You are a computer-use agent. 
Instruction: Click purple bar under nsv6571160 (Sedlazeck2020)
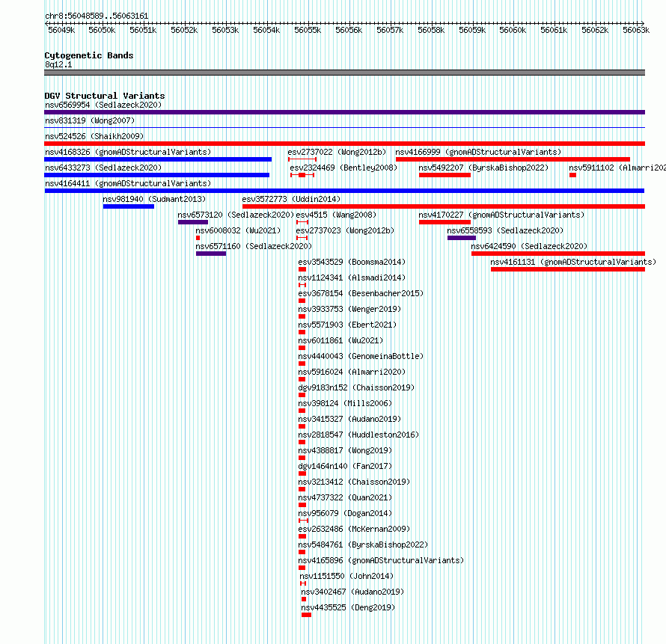tap(211, 254)
